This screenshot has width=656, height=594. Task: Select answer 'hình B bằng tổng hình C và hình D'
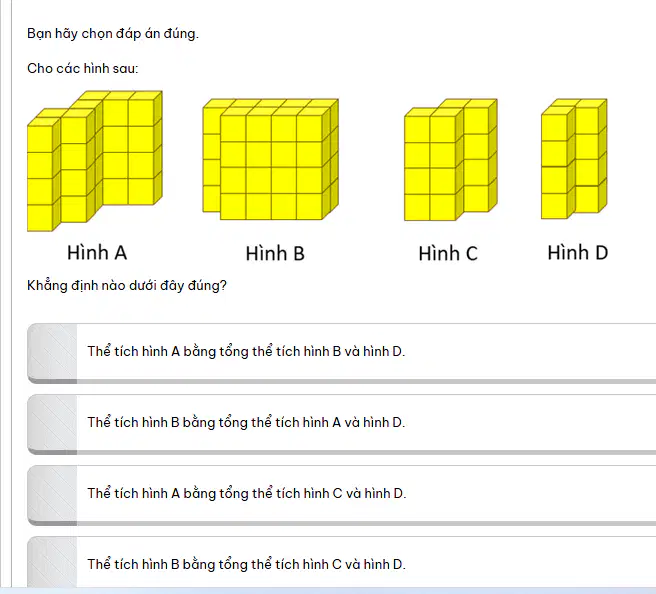[341, 562]
